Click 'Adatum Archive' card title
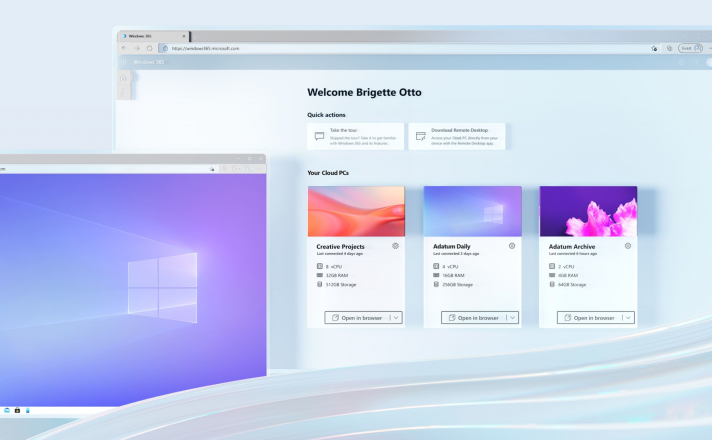 572,247
